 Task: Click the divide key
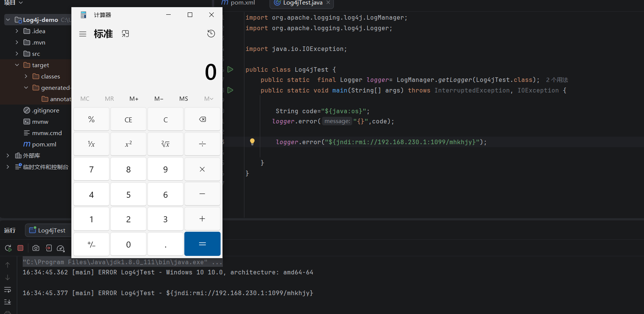tap(202, 144)
